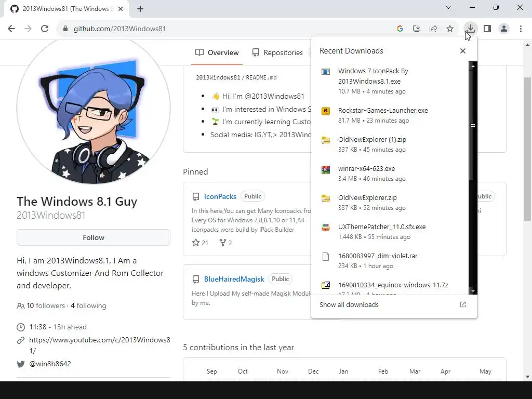The width and height of the screenshot is (532, 399).
Task: Click the page scrollbar thumb
Action: [x=527, y=149]
